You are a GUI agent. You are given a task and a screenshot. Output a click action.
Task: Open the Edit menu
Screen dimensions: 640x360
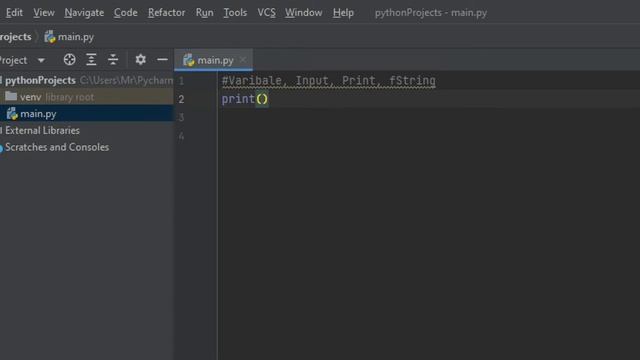pyautogui.click(x=14, y=13)
